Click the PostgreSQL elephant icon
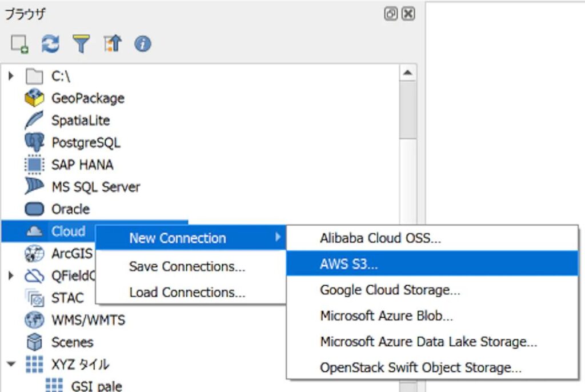Viewport: 585px width, 392px height. click(34, 142)
